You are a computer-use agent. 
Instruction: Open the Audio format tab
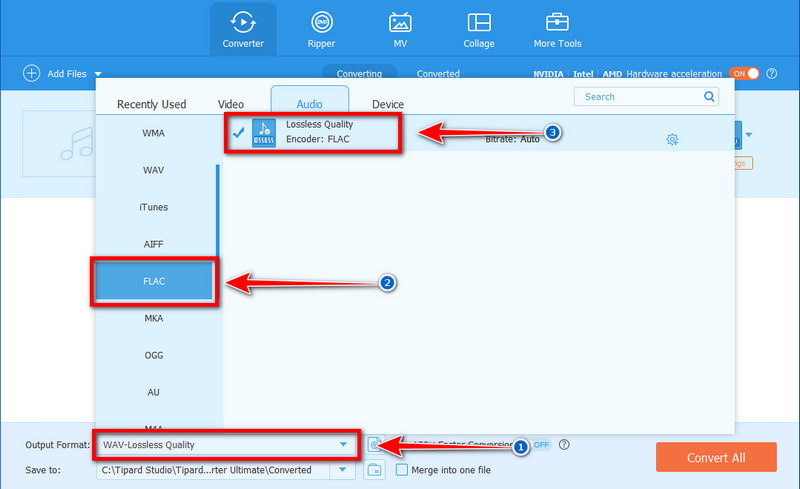point(310,101)
